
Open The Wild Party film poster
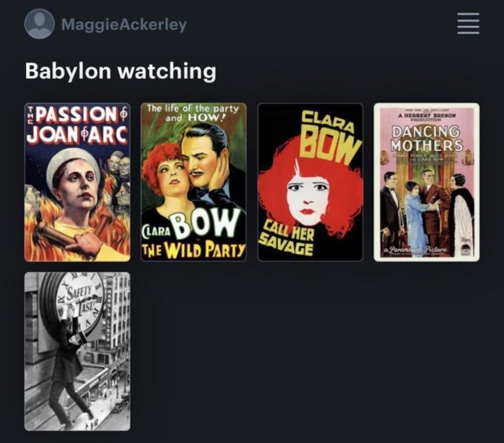coord(193,182)
